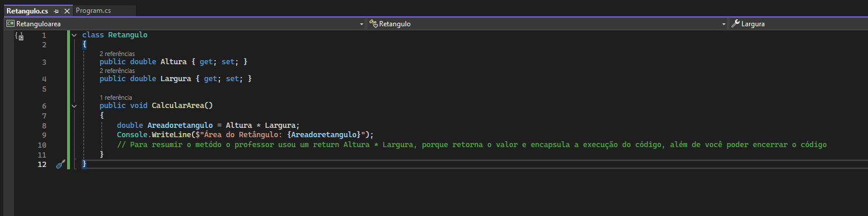Open the 1 referência link above CalcularArea
Viewport: 868px width, 216px height.
click(x=116, y=97)
